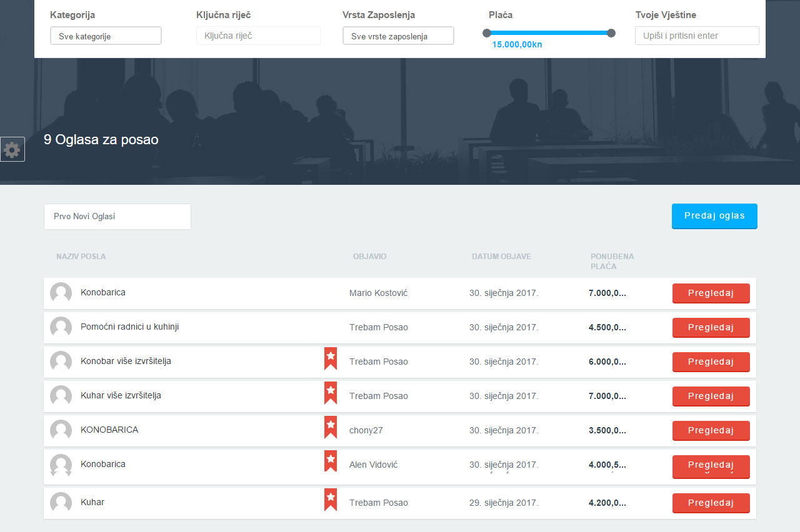Click the NAZIV POSLA column header
This screenshot has width=800, height=532.
point(81,257)
